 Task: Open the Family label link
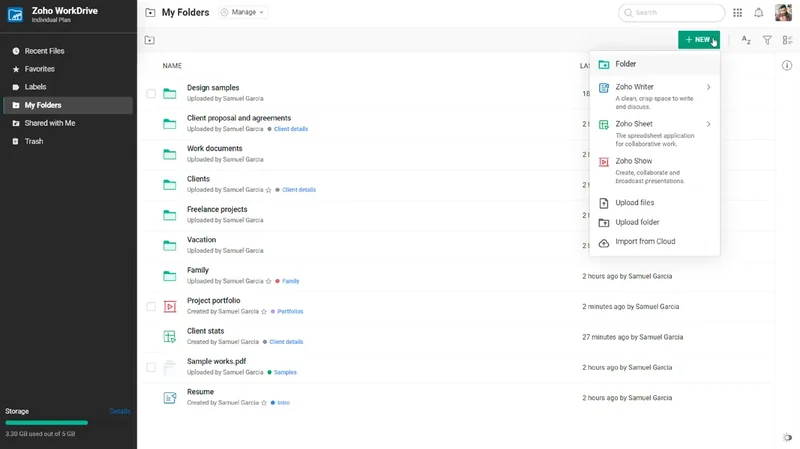pos(291,281)
